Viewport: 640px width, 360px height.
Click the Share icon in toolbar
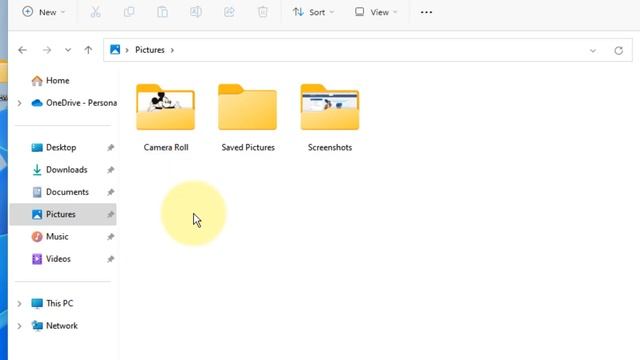tap(229, 12)
